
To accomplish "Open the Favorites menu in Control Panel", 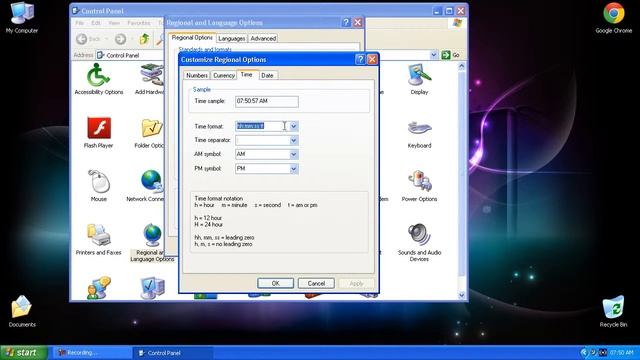I will coord(139,23).
